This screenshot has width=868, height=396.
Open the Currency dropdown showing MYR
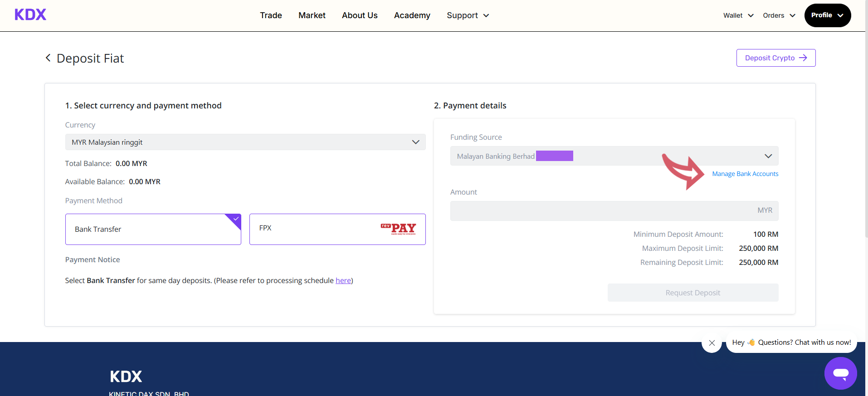pos(245,142)
